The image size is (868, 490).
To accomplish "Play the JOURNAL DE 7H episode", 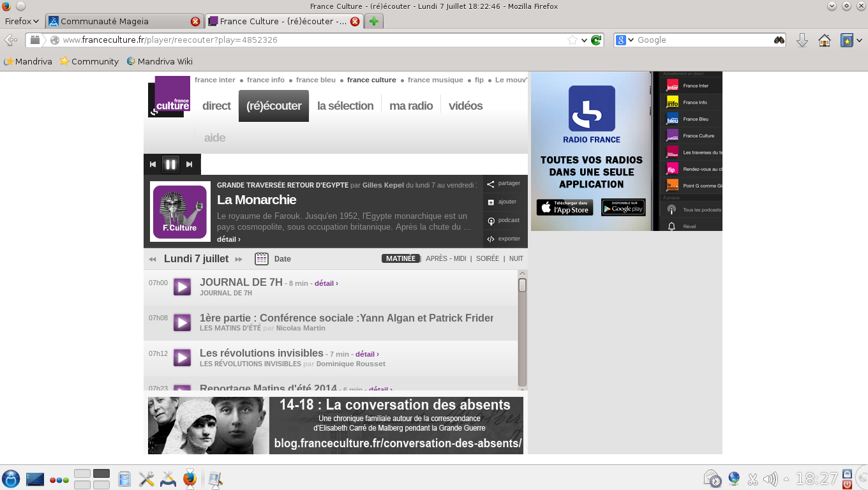I will (183, 287).
